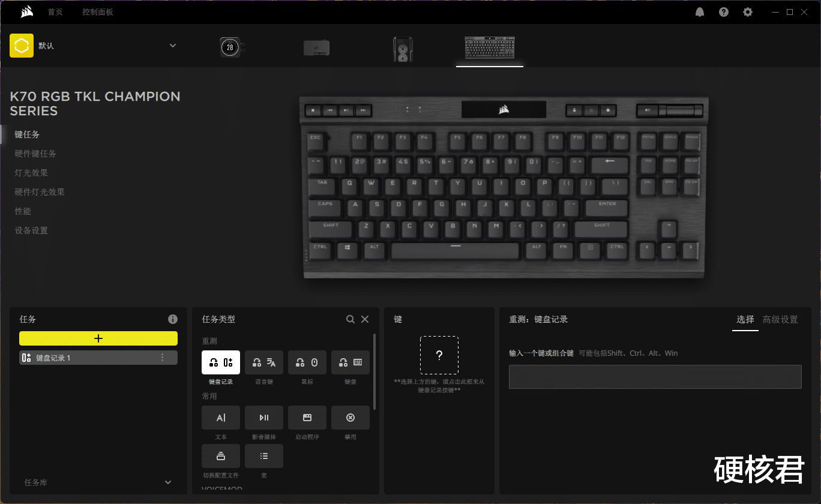Screen dimensions: 821x504
Task: Focus the key combination input field
Action: (x=655, y=377)
